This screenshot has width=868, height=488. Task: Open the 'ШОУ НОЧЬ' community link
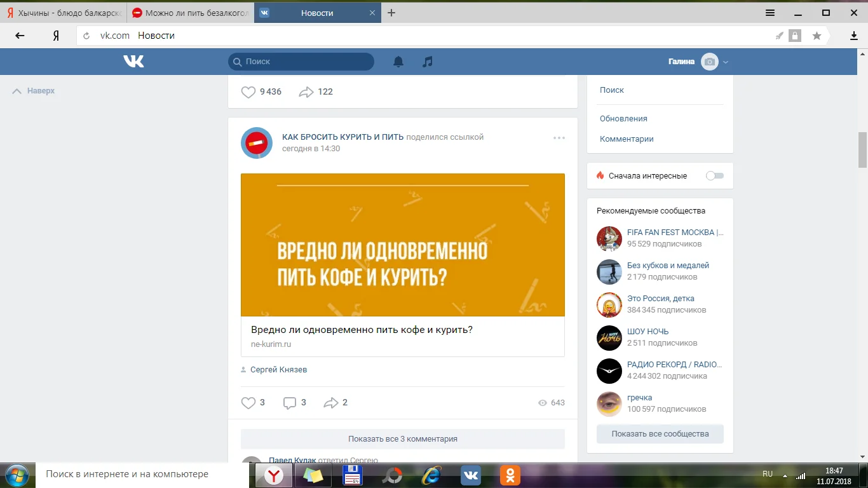coord(648,332)
